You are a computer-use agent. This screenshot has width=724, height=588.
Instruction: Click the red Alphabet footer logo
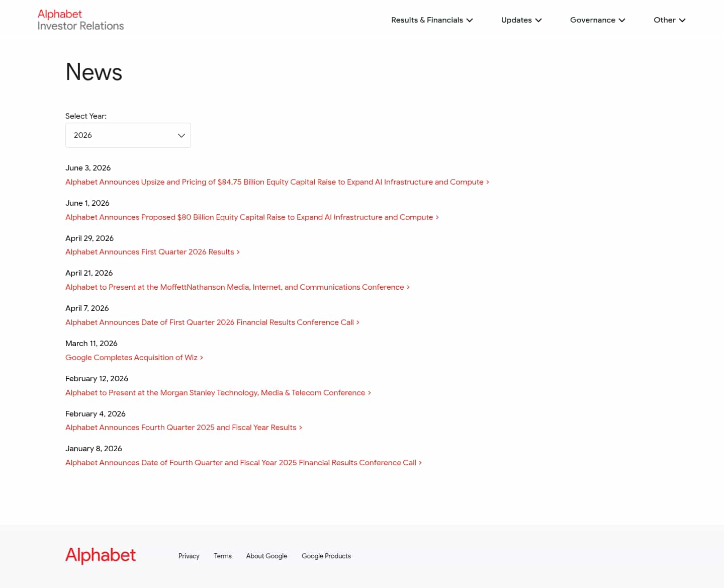pos(101,556)
